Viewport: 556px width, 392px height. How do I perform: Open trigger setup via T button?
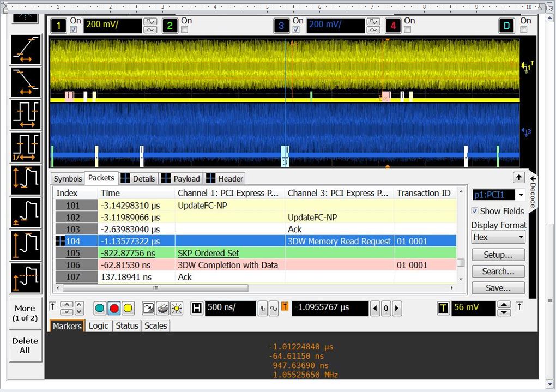pyautogui.click(x=443, y=308)
